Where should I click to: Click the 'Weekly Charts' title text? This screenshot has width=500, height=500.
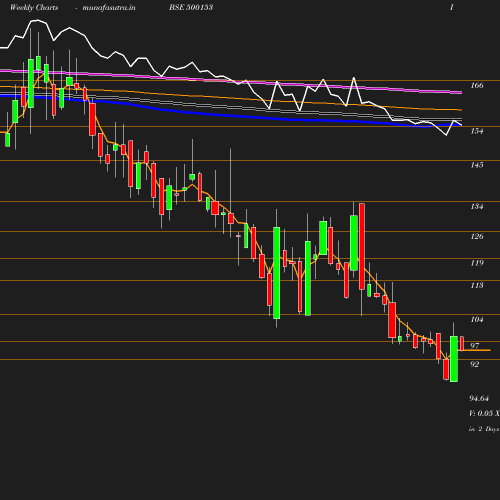click(34, 7)
